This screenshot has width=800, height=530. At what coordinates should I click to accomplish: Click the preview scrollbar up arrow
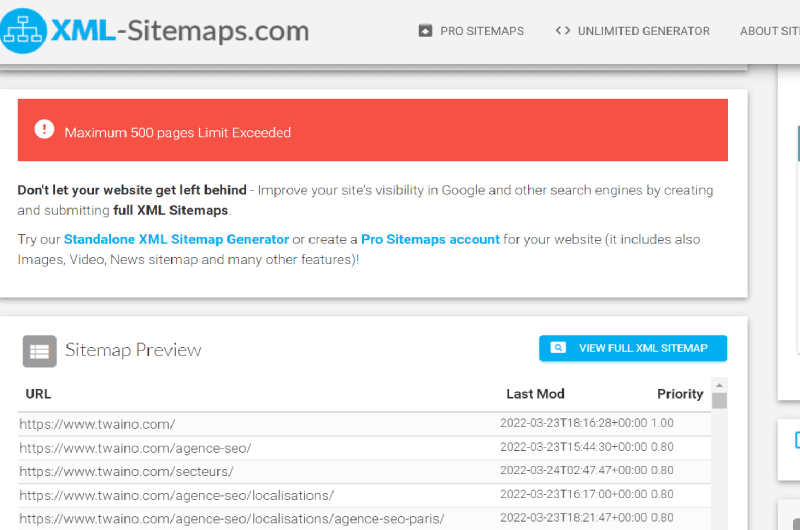719,385
